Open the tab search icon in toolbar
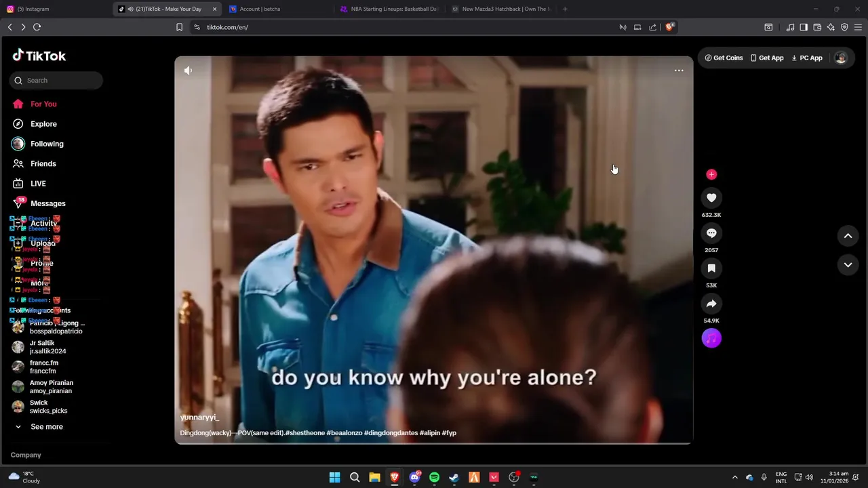This screenshot has width=868, height=488. point(768,27)
